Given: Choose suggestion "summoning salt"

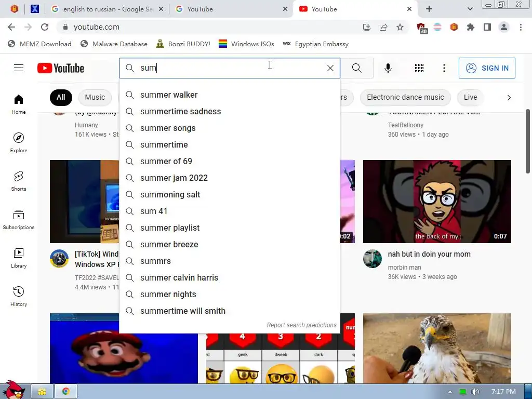Looking at the screenshot, I should 230,194.
